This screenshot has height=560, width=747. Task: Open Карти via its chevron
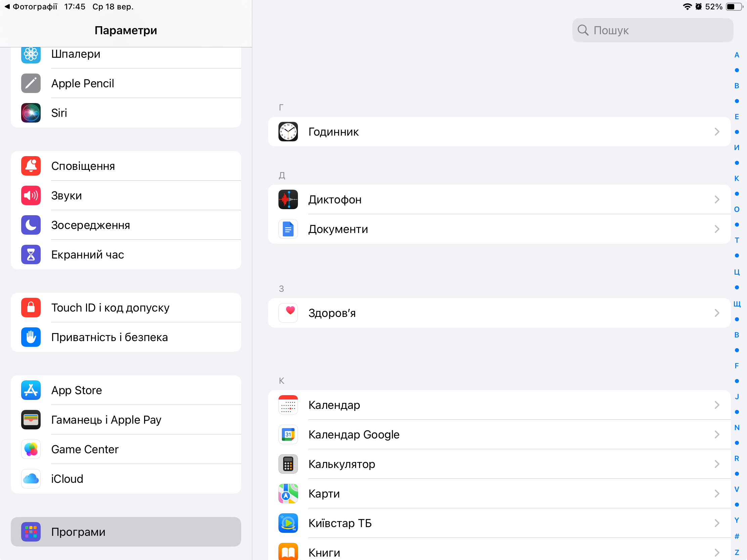pyautogui.click(x=717, y=494)
